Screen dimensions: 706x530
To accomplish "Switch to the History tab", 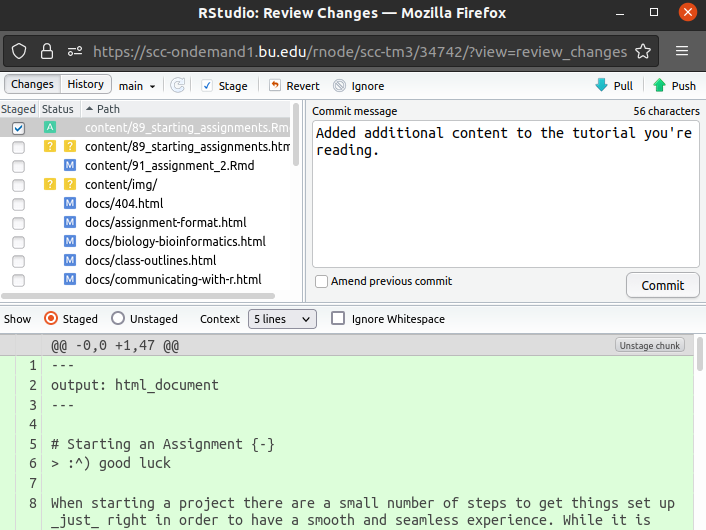I will click(x=85, y=85).
